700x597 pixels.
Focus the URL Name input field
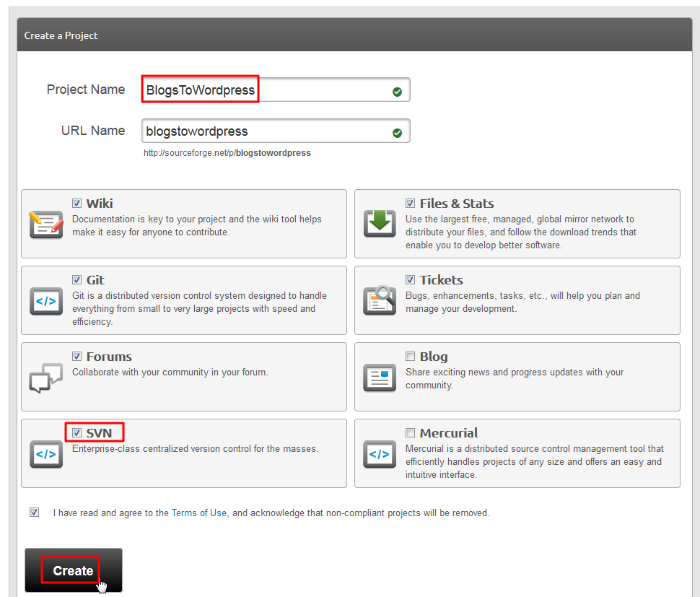(x=276, y=131)
